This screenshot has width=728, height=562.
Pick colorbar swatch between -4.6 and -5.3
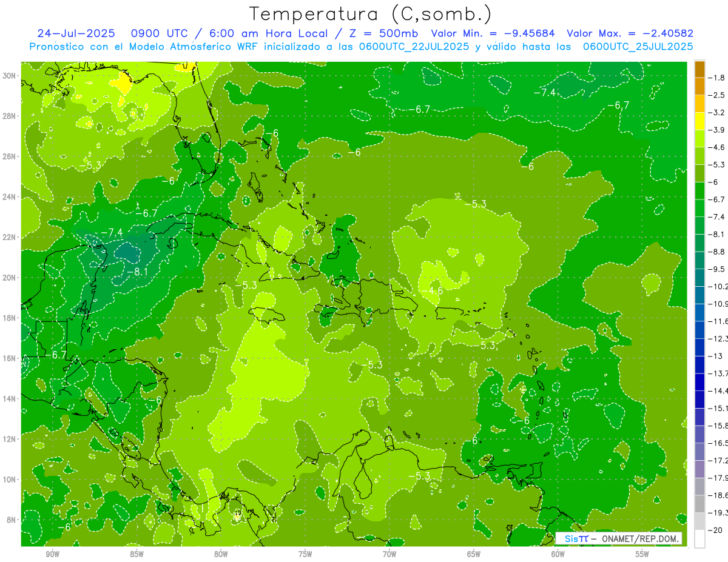pos(699,156)
